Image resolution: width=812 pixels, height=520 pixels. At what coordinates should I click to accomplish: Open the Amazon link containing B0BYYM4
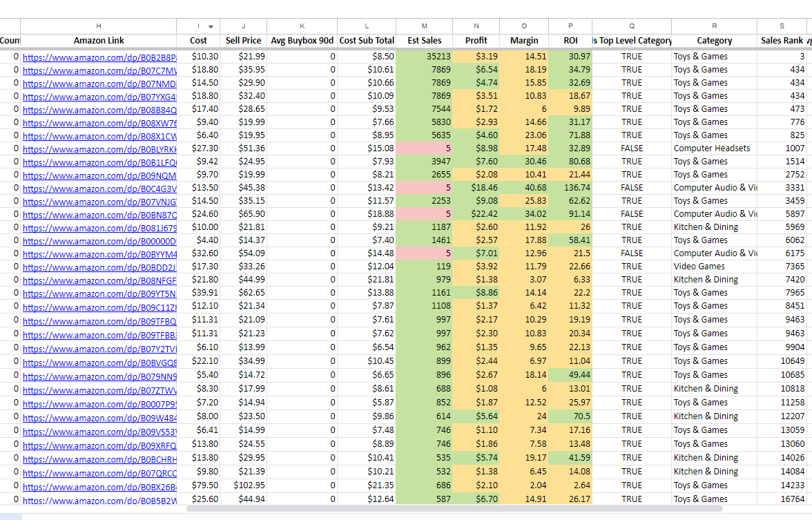(99, 254)
